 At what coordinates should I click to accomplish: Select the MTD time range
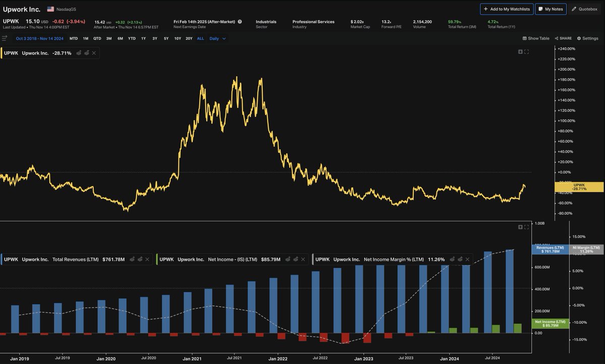tap(74, 38)
